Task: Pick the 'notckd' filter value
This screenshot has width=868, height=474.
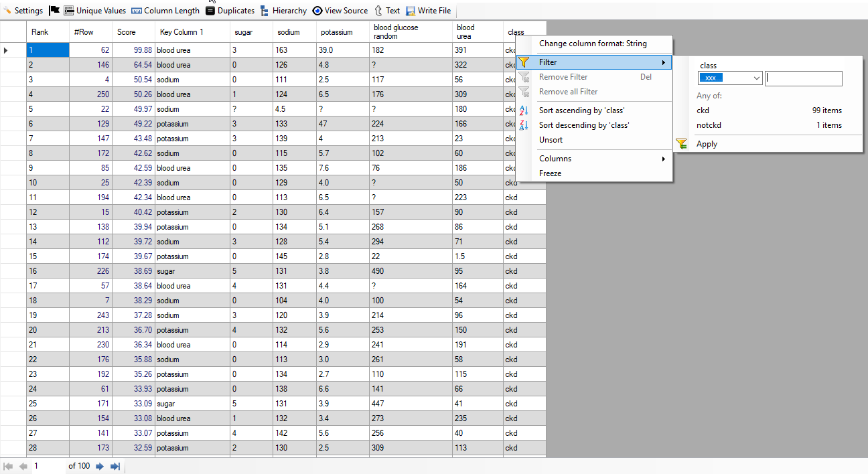Action: (709, 125)
